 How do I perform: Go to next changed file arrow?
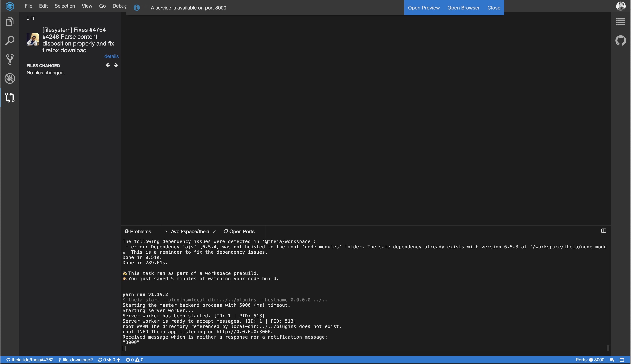coord(116,65)
